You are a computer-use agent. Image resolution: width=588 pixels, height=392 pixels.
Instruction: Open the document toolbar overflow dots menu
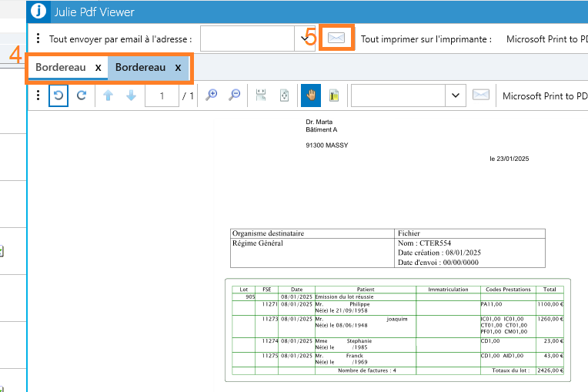(x=38, y=95)
